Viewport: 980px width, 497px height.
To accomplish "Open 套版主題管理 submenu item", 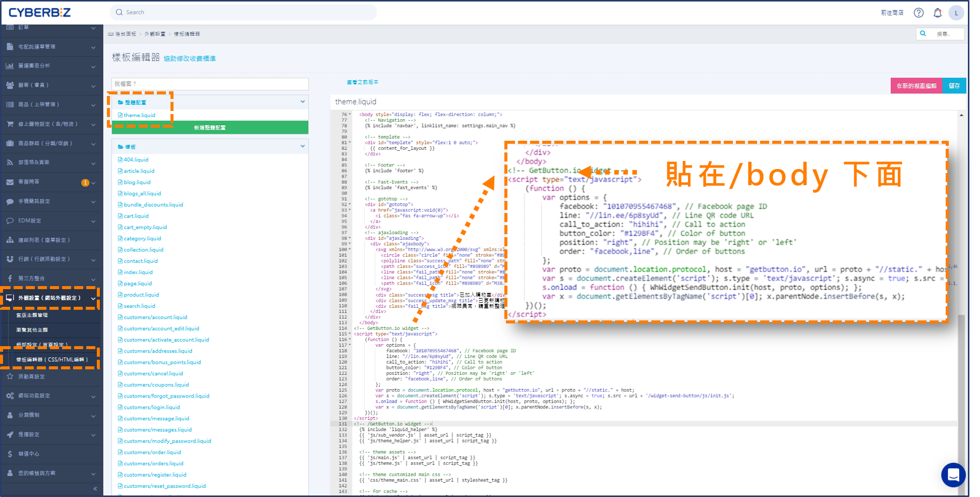I will tap(32, 315).
